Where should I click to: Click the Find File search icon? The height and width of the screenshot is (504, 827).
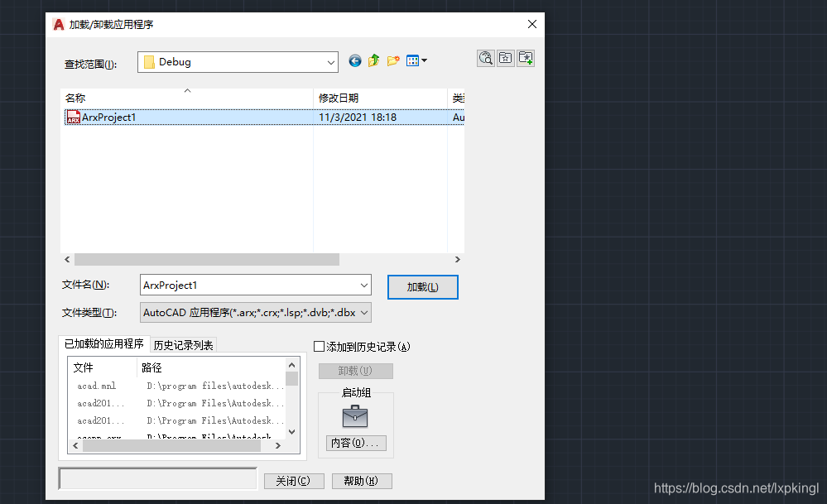point(486,58)
